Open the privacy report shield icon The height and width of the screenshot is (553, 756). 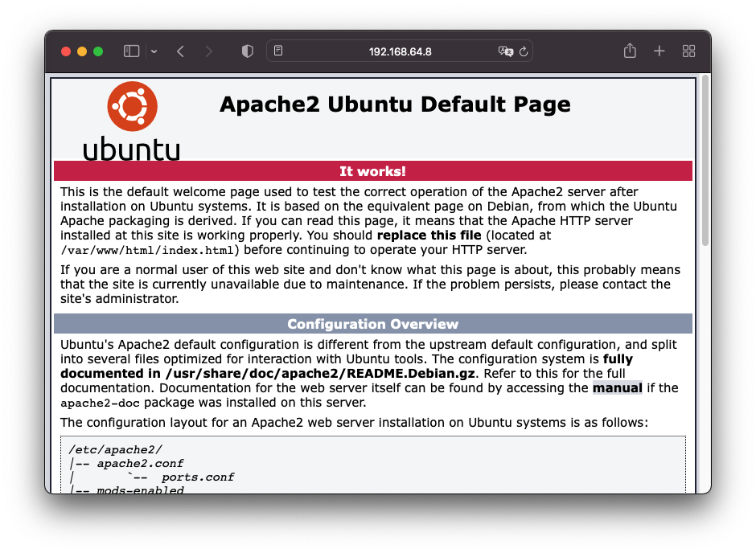click(x=248, y=51)
